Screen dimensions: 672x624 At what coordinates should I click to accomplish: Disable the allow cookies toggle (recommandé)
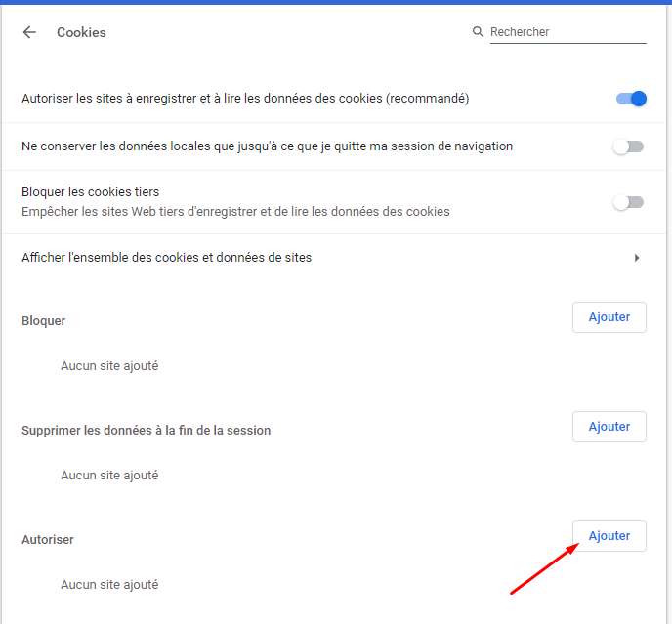click(x=631, y=99)
